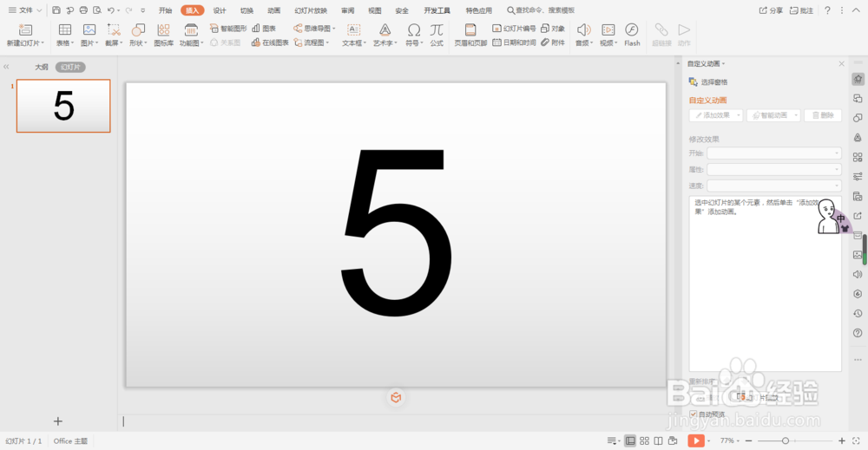Insert date and time (日期和时间)
The height and width of the screenshot is (450, 868).
click(514, 42)
